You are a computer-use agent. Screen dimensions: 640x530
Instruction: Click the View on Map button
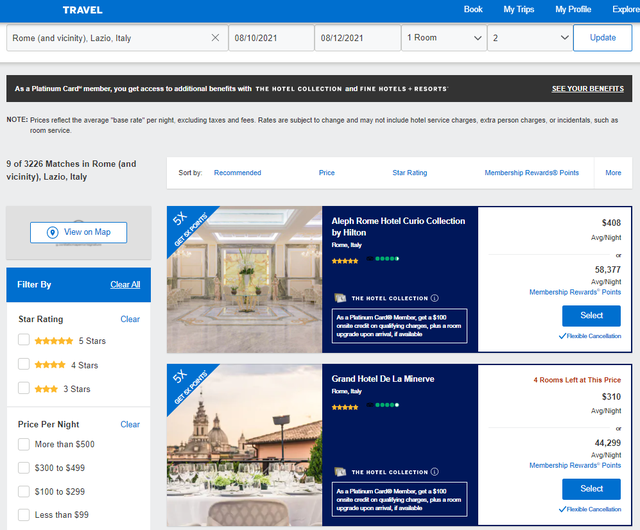(x=78, y=232)
